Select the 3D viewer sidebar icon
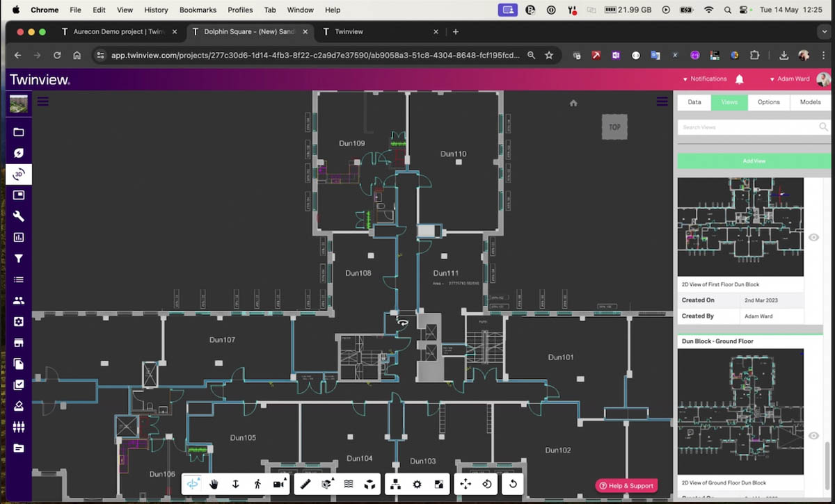Screen dimensions: 835x504 [19, 174]
